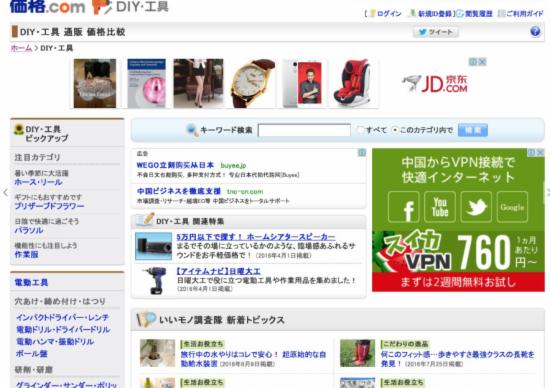Click the keyword search input field

pos(304,130)
